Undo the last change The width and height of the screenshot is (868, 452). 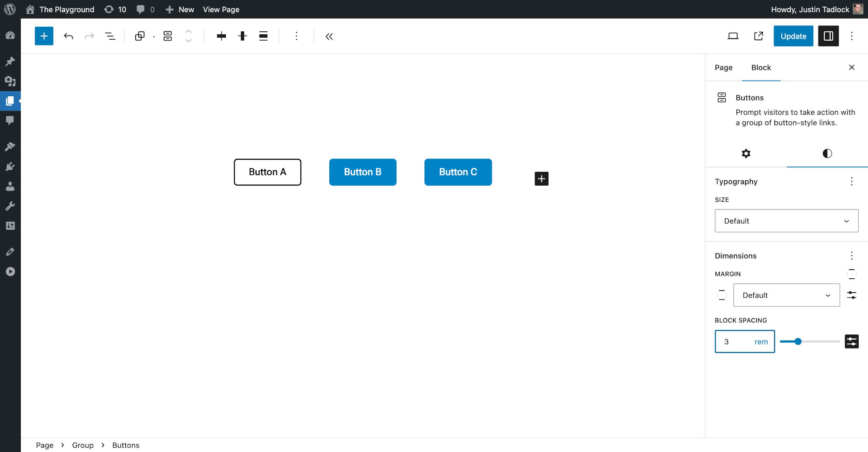coord(68,36)
